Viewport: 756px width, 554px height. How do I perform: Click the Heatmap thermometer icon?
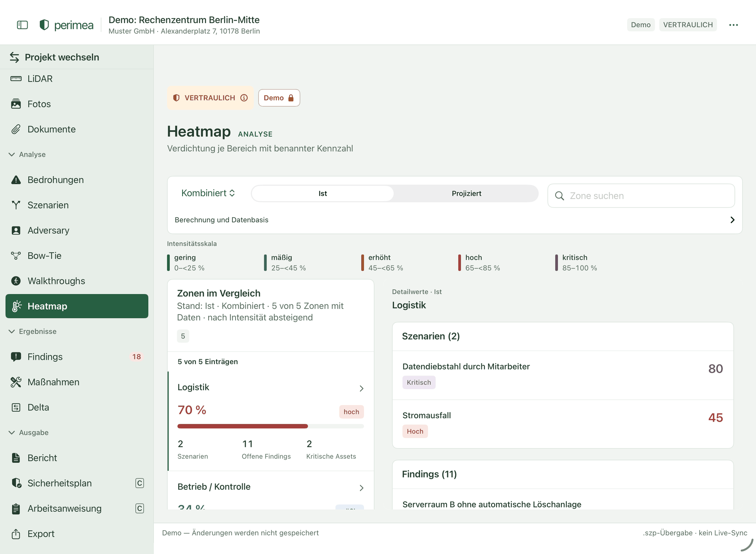(17, 306)
